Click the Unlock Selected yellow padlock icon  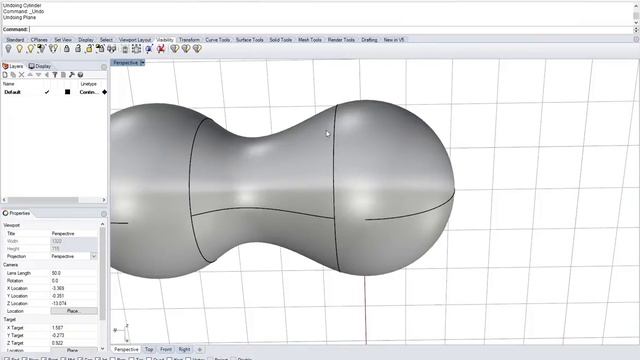(x=89, y=49)
